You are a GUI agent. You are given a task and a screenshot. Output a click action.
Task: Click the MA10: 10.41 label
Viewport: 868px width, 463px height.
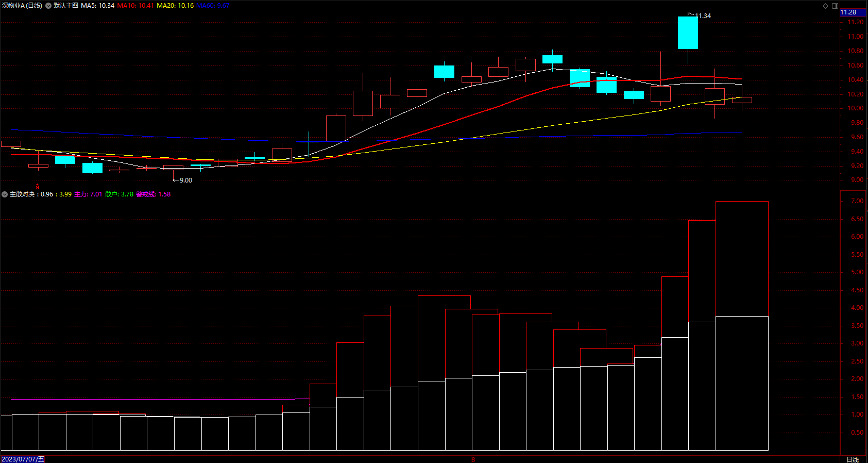pyautogui.click(x=135, y=6)
